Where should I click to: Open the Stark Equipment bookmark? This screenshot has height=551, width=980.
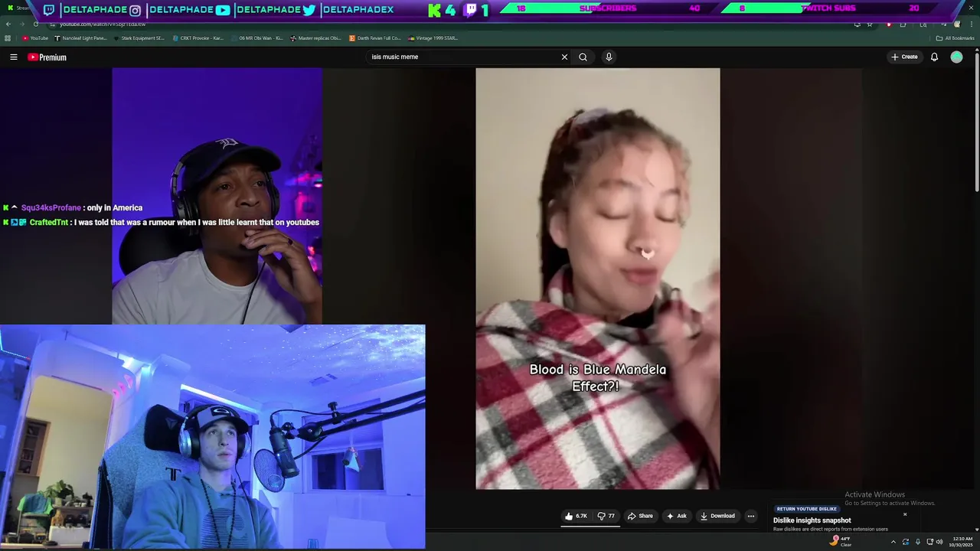click(139, 37)
